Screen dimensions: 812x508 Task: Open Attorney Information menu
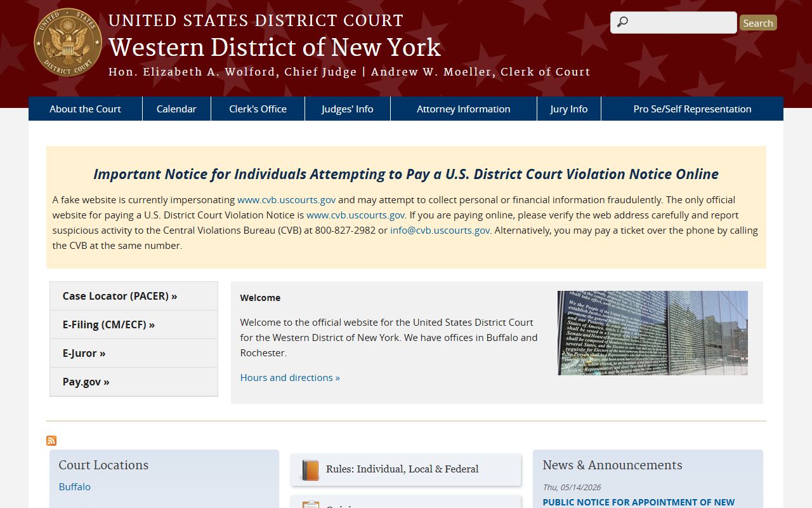[x=463, y=109]
